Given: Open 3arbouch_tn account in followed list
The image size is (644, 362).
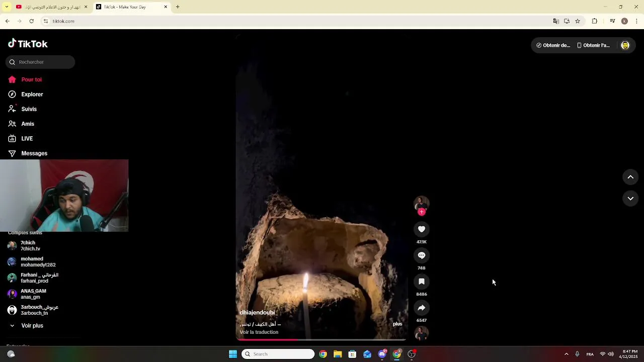Looking at the screenshot, I should pyautogui.click(x=33, y=310).
